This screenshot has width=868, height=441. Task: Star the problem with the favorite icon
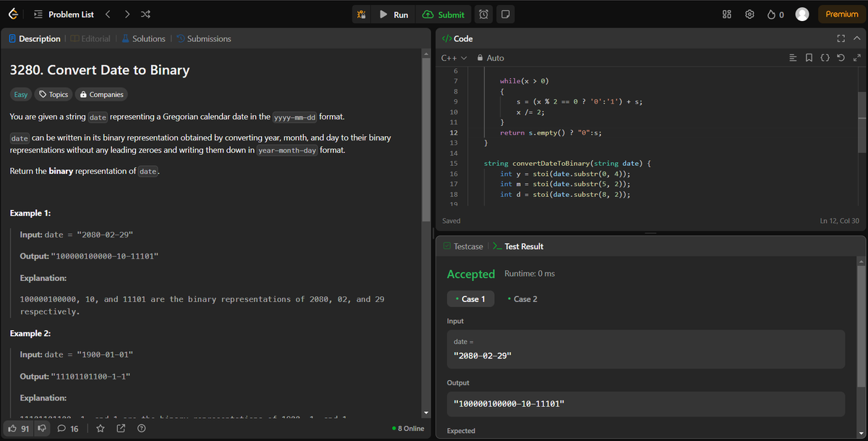pos(101,428)
